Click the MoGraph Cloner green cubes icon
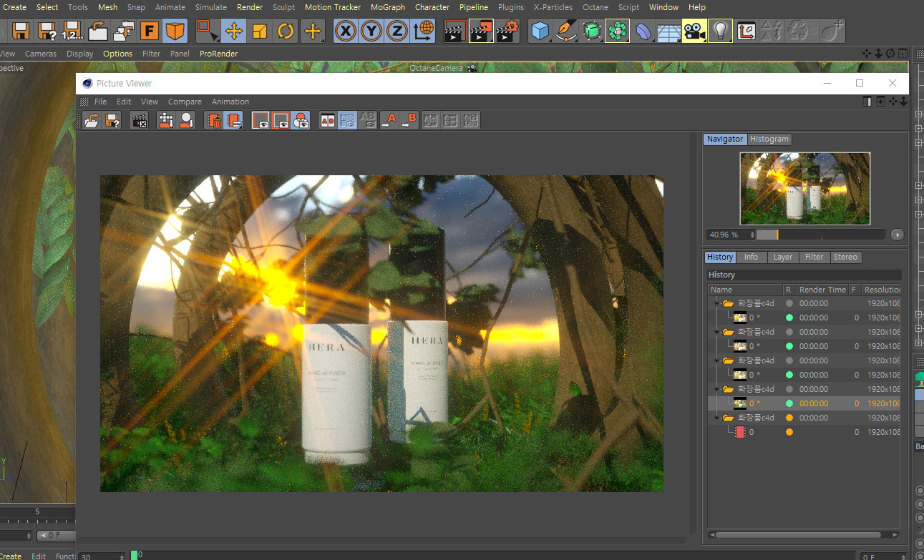The image size is (924, 560). tap(617, 31)
